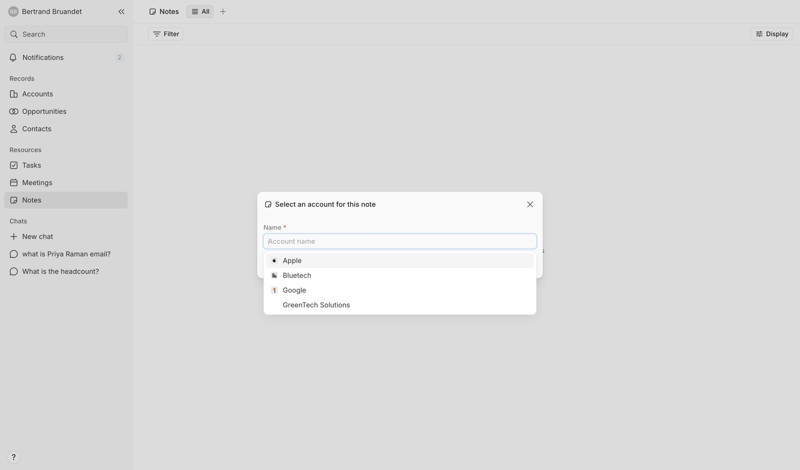
Task: Choose Google from account list
Action: 400,290
